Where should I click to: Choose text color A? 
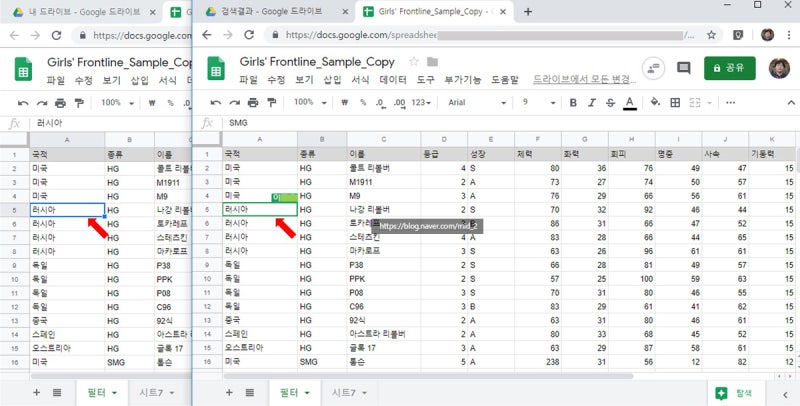point(630,103)
